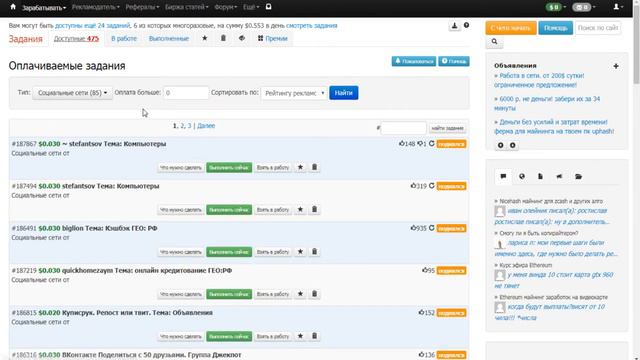Image resolution: width=640 pixels, height=360 pixels.
Task: Click Выполнить сейчас for task #187867
Action: point(229,167)
